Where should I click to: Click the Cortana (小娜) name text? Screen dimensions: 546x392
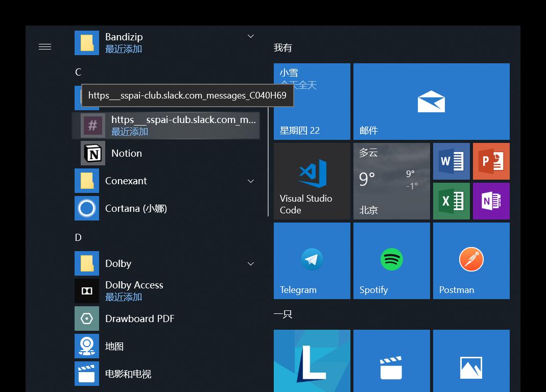pyautogui.click(x=136, y=208)
